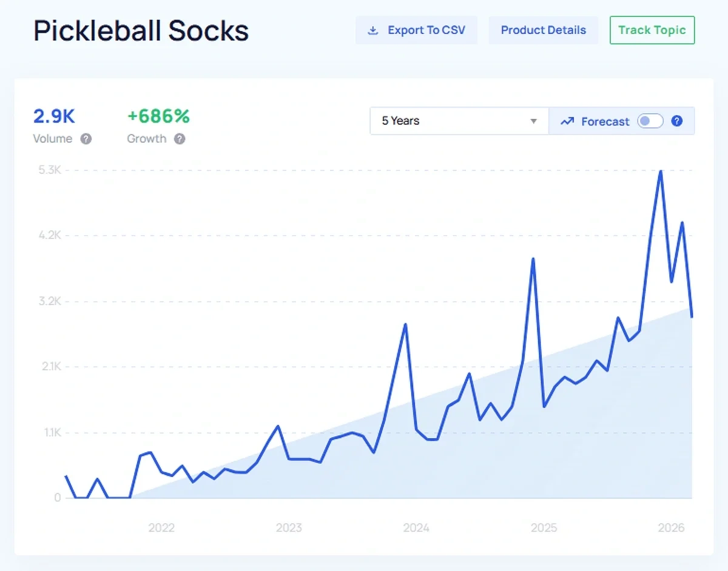Click the Pickleball Socks page title
Viewport: 728px width, 571px height.
click(141, 30)
